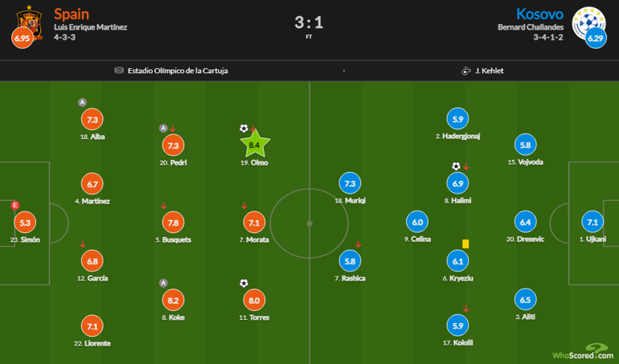Open Koke's 8.2 rating circle
Screen dimensions: 619x364
coord(174,301)
